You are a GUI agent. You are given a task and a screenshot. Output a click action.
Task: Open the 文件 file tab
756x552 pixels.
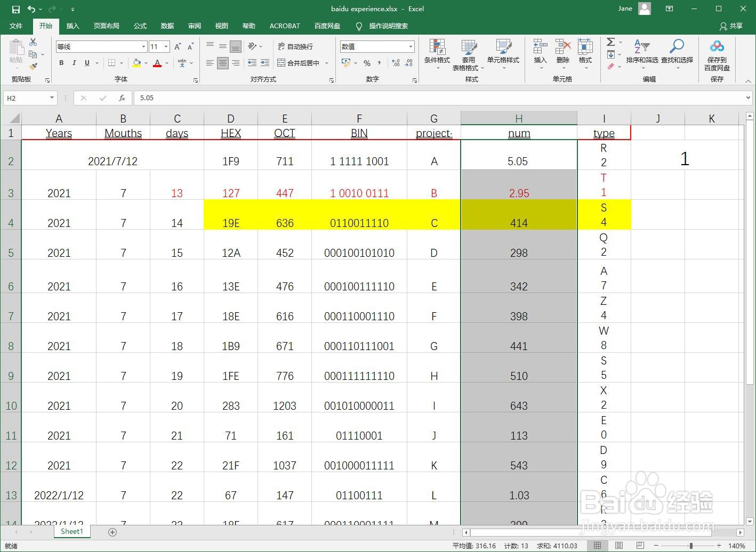[x=16, y=26]
